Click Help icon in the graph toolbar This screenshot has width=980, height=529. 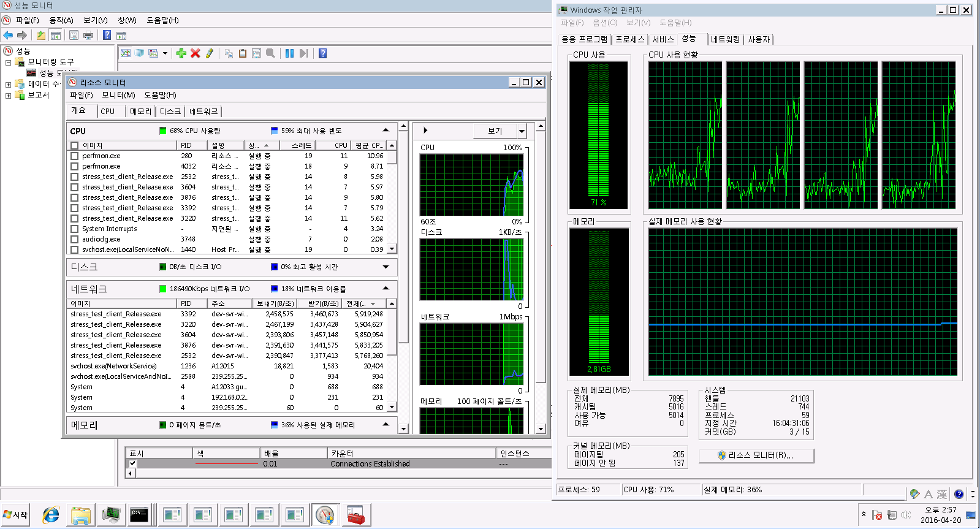click(x=323, y=53)
